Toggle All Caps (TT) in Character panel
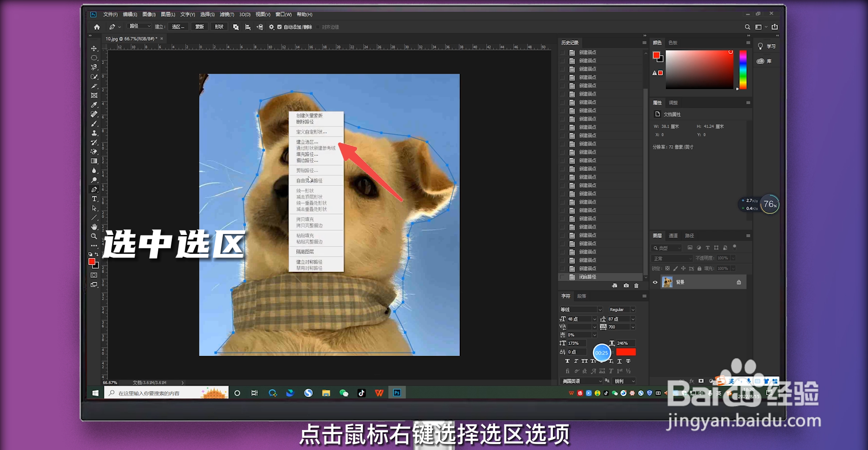 [585, 361]
